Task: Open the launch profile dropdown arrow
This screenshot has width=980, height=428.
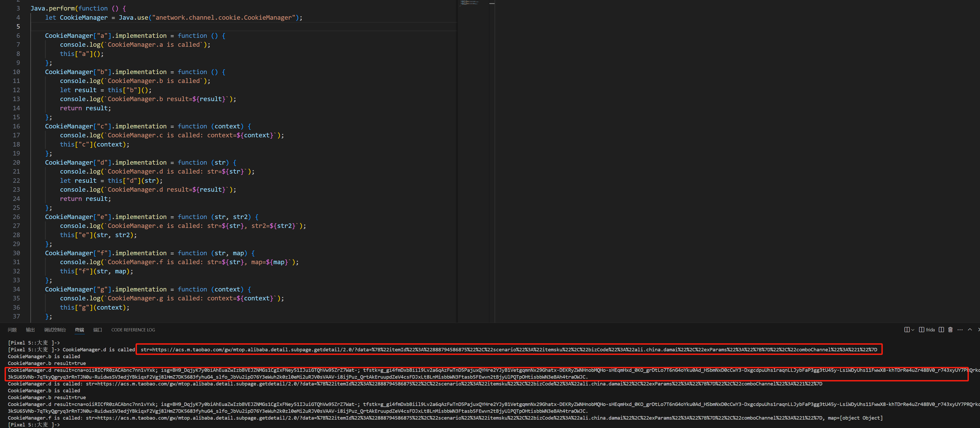Action: (x=913, y=330)
